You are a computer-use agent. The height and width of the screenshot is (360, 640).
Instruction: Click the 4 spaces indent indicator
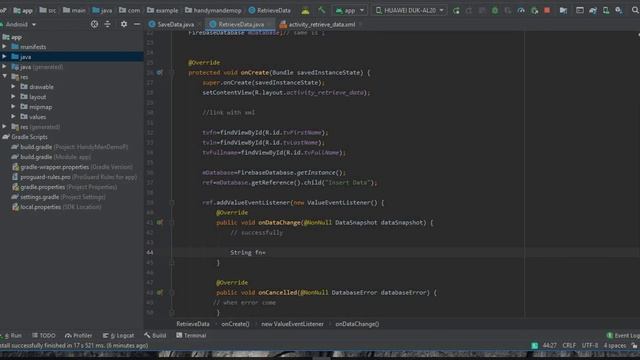coord(615,345)
